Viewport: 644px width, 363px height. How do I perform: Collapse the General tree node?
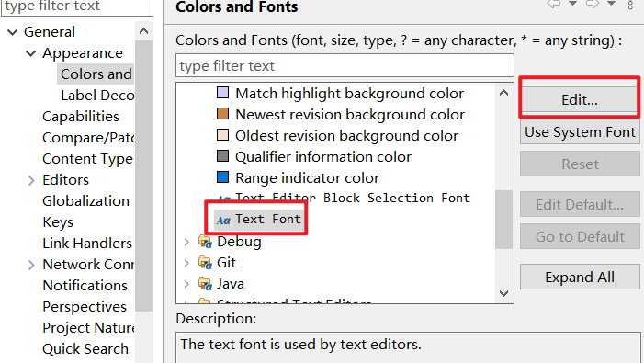tap(13, 32)
